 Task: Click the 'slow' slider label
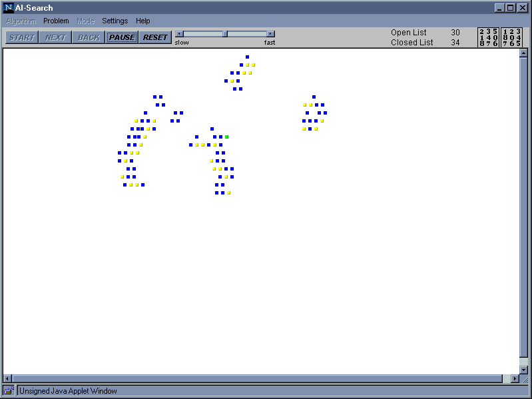click(182, 43)
